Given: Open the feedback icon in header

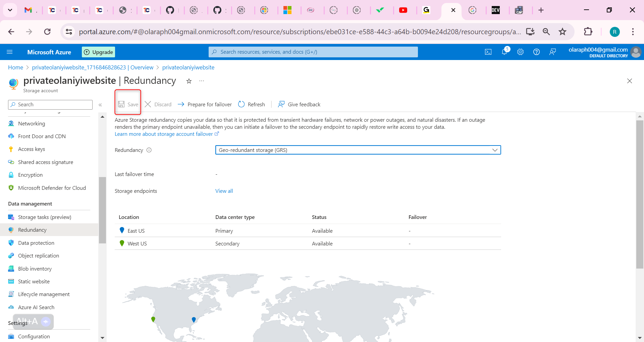Looking at the screenshot, I should point(552,52).
